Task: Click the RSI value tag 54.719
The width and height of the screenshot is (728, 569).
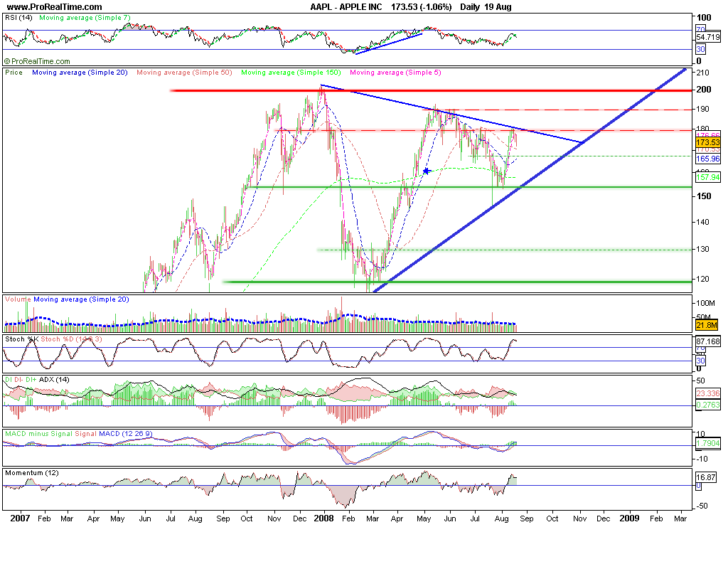Action: (x=709, y=37)
